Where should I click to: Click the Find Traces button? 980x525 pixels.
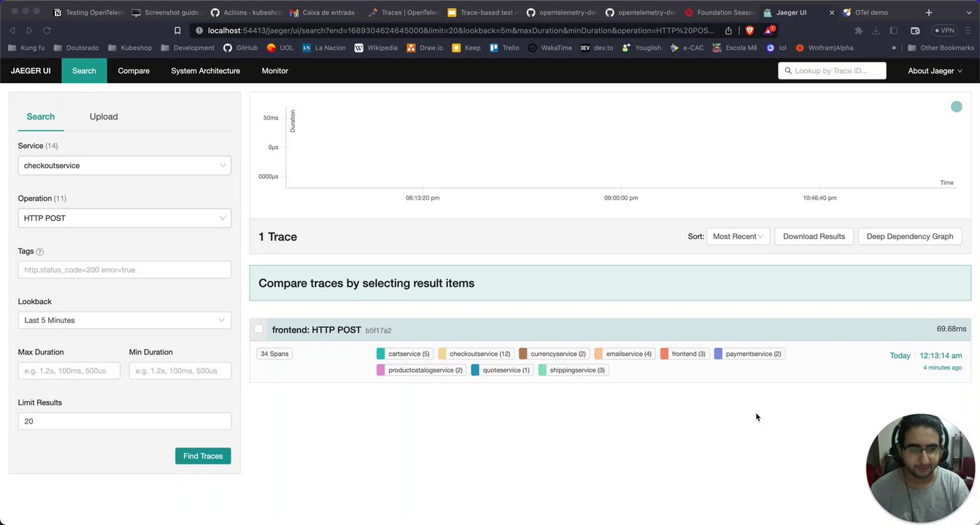click(x=203, y=456)
